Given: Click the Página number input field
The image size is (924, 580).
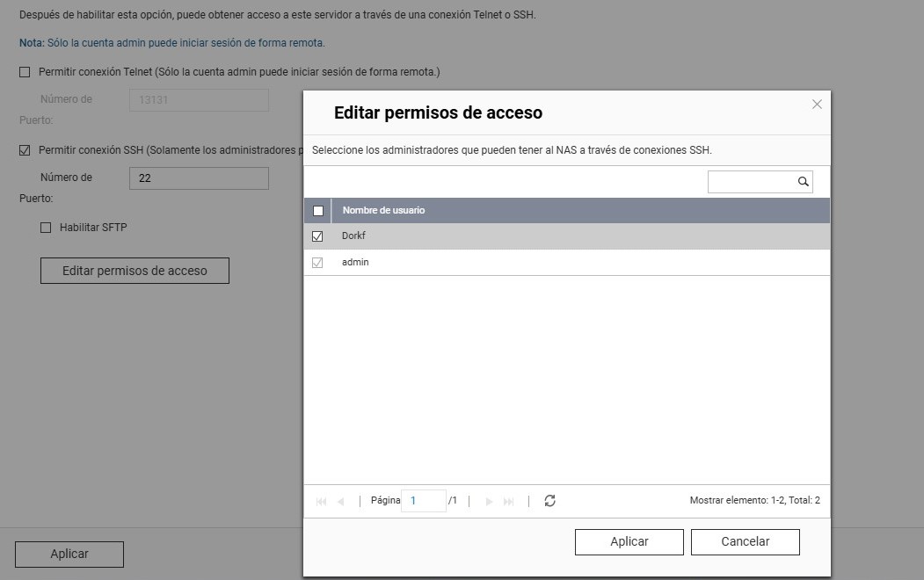Looking at the screenshot, I should coord(423,501).
